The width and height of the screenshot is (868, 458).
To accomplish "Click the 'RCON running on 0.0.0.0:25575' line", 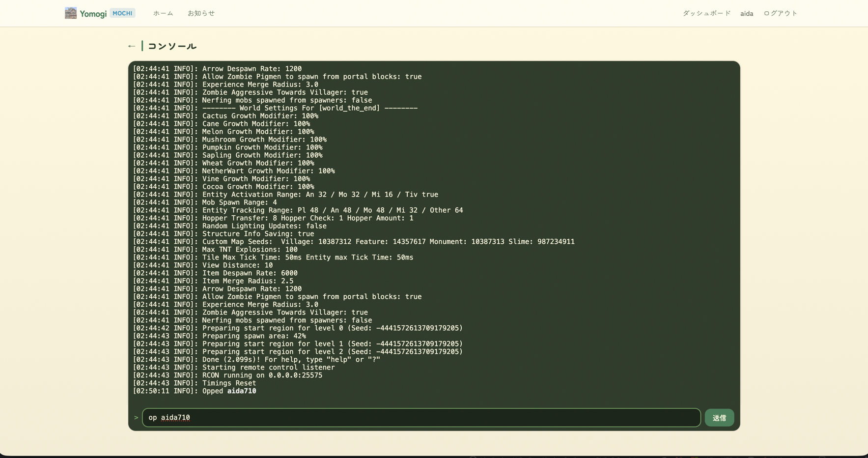I will [227, 375].
